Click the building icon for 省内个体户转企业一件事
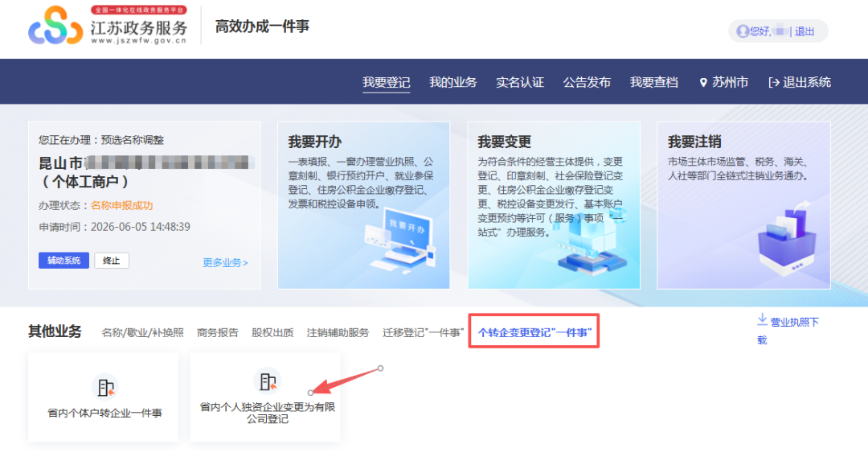This screenshot has width=868, height=465. tap(105, 386)
